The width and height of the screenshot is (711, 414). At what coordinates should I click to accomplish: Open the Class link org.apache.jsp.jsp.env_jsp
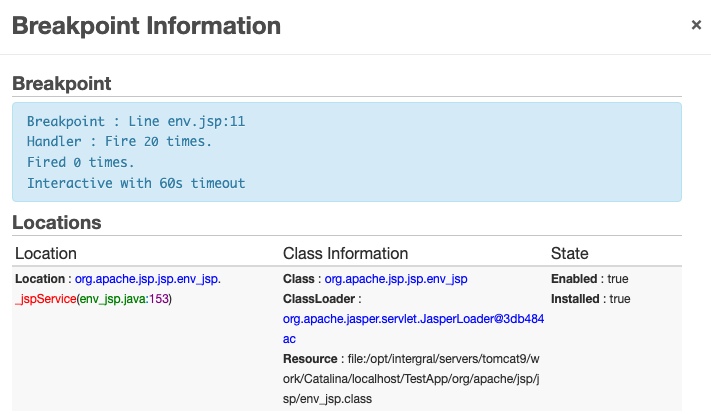(396, 279)
